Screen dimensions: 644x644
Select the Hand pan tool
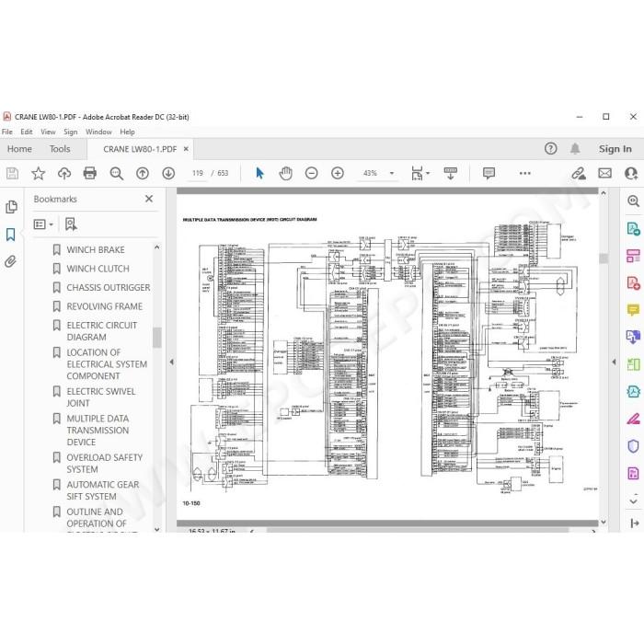pyautogui.click(x=285, y=173)
